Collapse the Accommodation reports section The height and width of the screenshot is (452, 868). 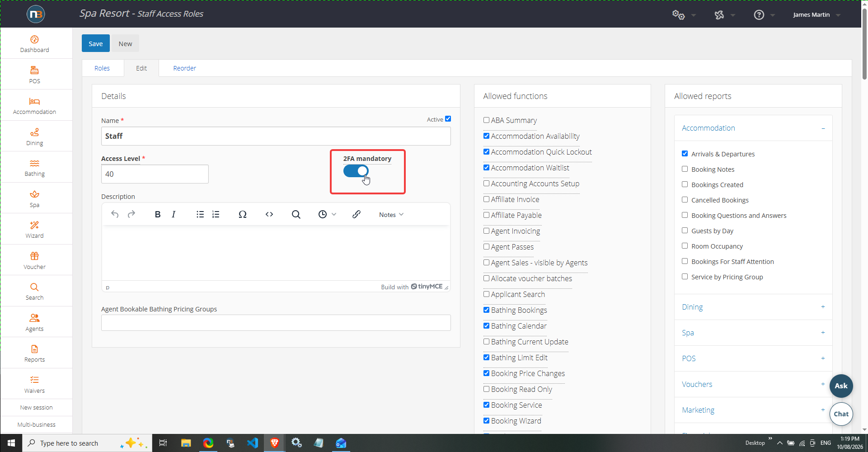coord(753,128)
